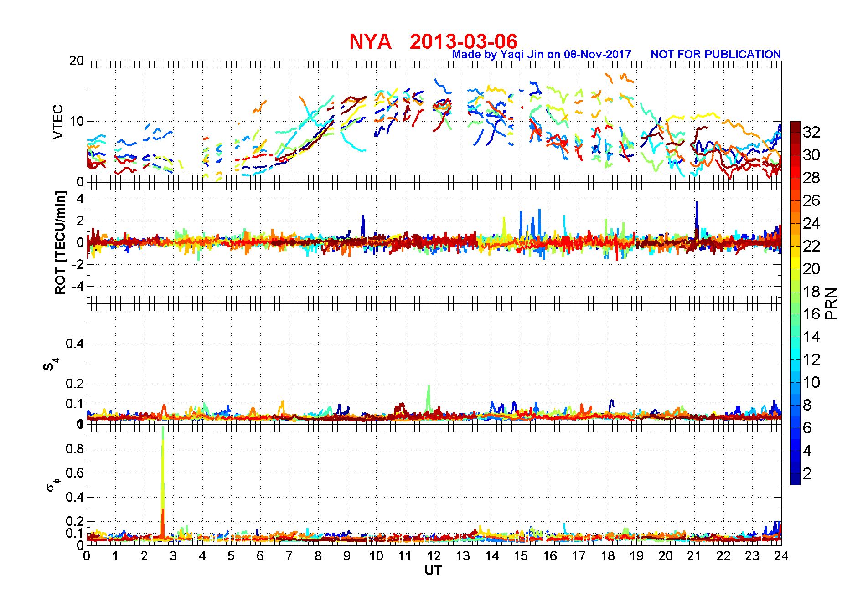
Task: Click the UT axis tick label 11
Action: (405, 556)
